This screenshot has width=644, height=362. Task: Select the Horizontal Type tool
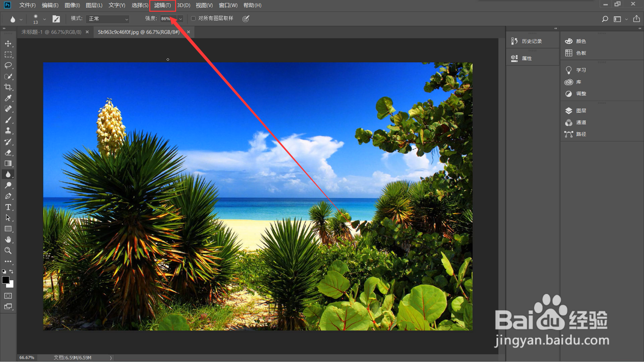point(8,207)
